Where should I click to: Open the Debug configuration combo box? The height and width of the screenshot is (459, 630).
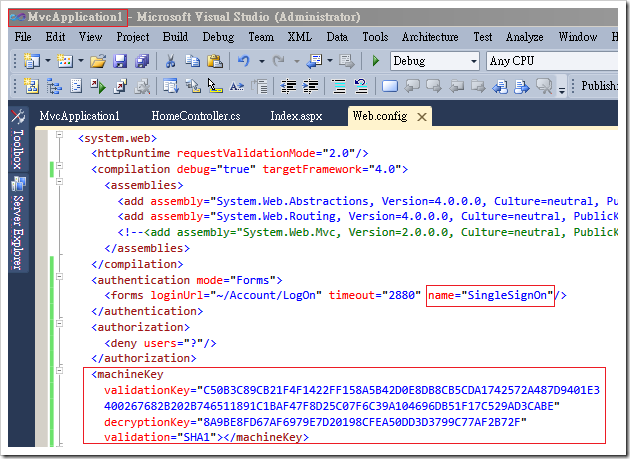point(435,61)
